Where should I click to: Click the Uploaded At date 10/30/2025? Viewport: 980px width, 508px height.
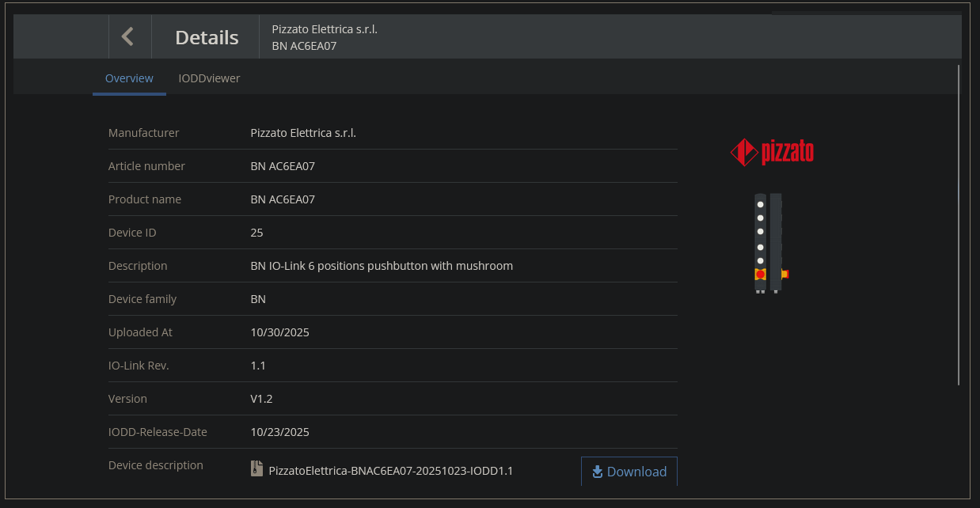click(x=279, y=332)
